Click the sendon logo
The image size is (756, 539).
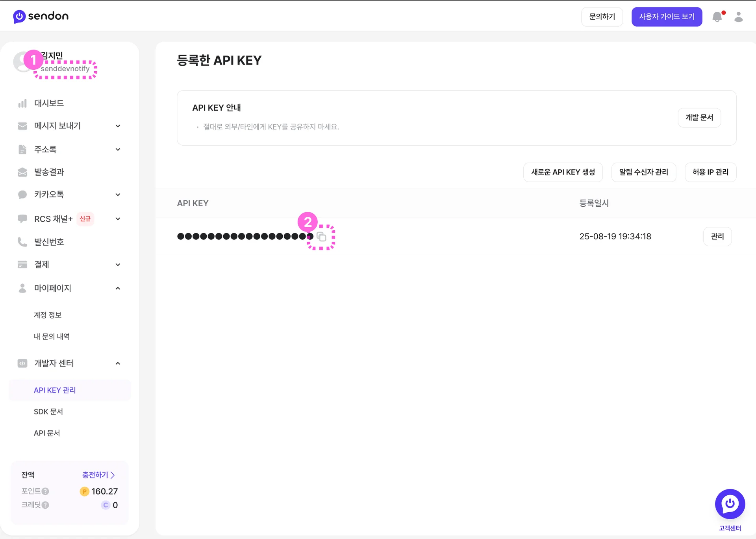point(41,16)
